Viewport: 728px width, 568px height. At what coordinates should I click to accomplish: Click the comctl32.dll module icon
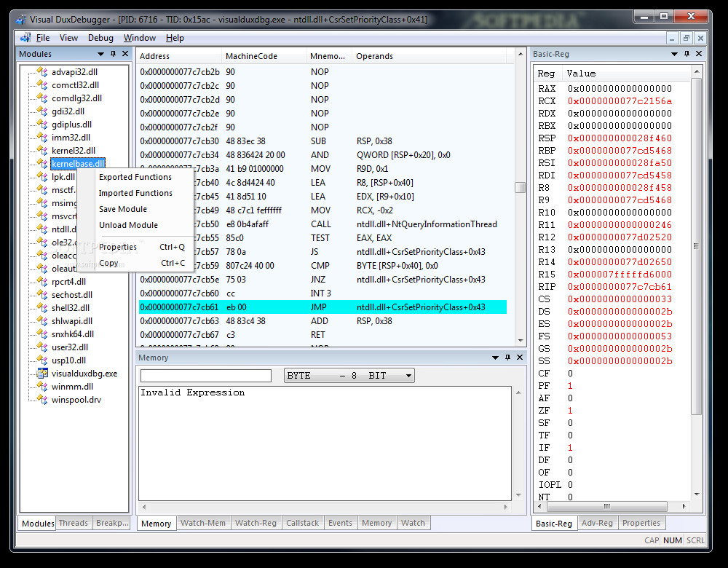tap(42, 85)
